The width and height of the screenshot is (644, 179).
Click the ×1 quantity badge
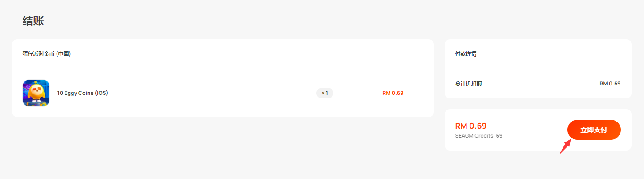pyautogui.click(x=325, y=93)
